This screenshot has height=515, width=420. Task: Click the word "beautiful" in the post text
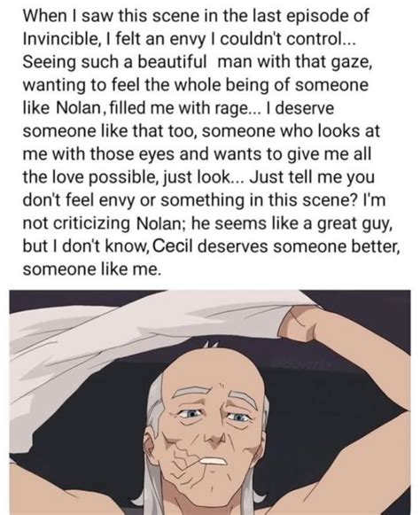172,62
